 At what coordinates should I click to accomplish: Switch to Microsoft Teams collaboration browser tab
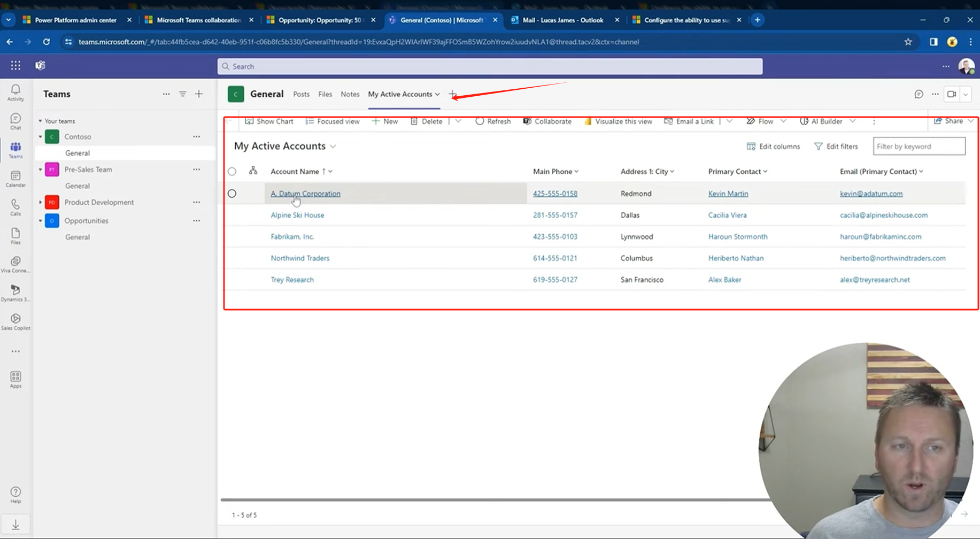(x=198, y=20)
